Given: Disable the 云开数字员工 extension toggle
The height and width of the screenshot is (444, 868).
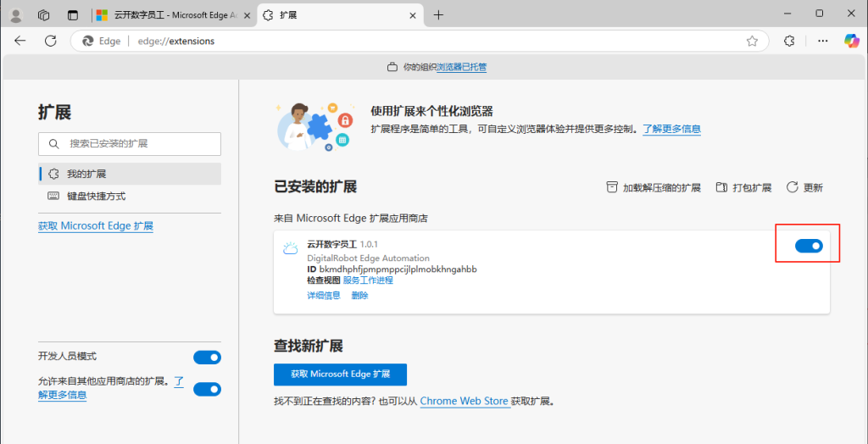Looking at the screenshot, I should pos(809,246).
